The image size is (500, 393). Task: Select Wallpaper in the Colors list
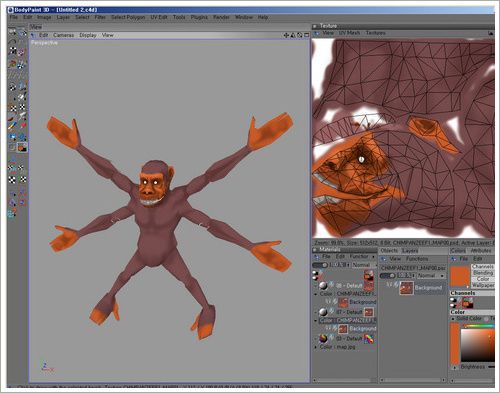[483, 285]
